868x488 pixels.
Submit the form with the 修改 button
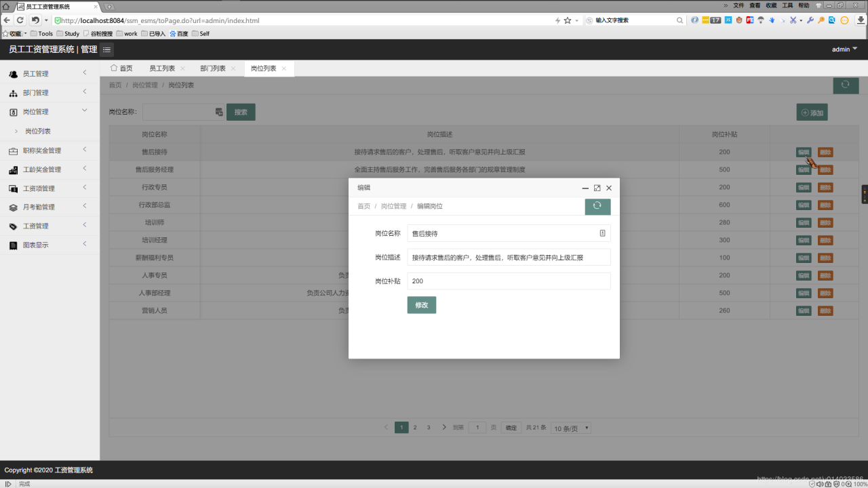point(422,305)
